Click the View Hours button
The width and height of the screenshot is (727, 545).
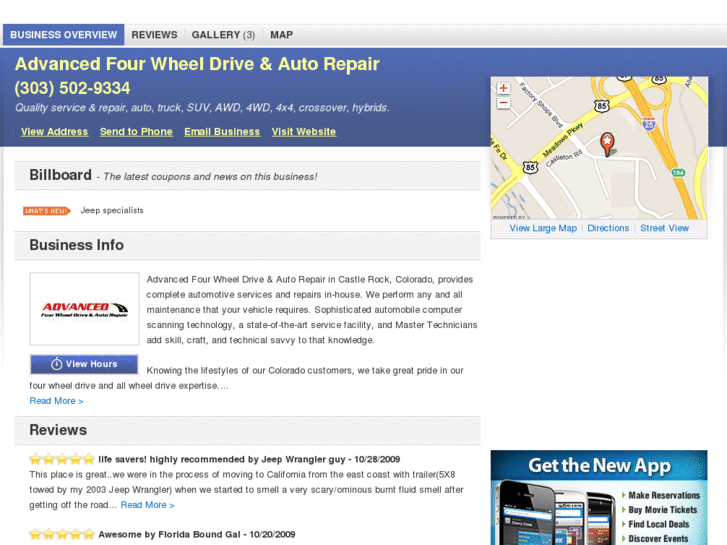pyautogui.click(x=84, y=364)
